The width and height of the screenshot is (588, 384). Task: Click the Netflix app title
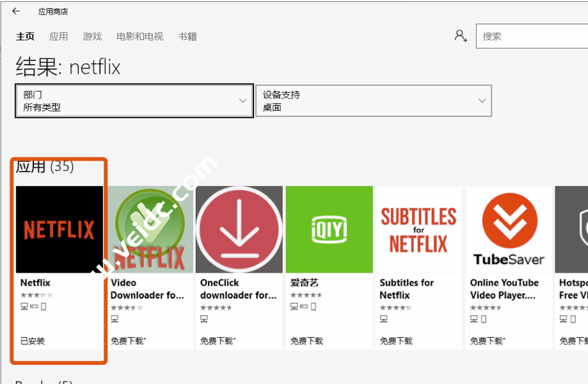pos(35,283)
